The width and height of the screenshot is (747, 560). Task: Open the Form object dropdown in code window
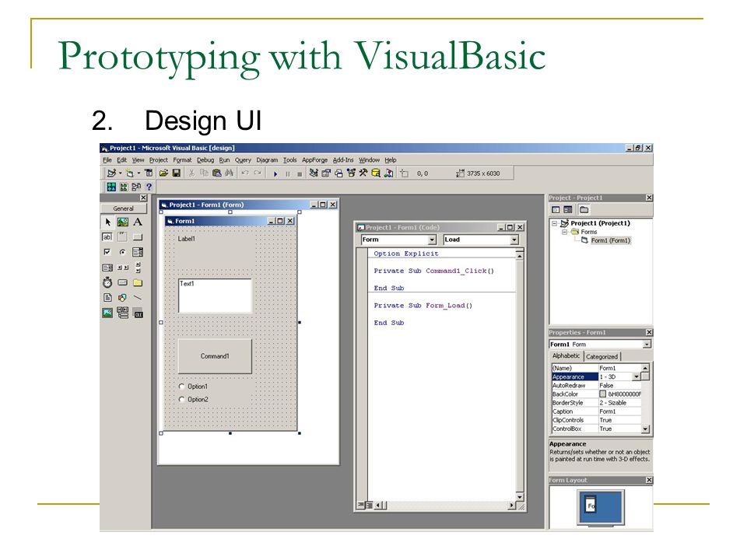tap(432, 240)
